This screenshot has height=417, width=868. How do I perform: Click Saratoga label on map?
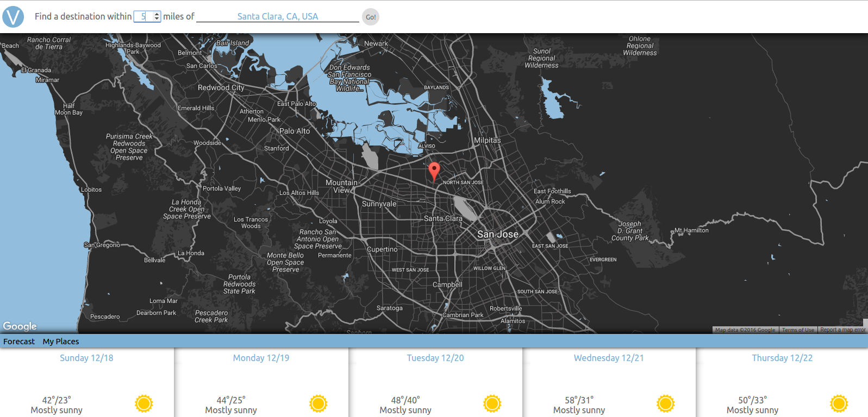[390, 308]
